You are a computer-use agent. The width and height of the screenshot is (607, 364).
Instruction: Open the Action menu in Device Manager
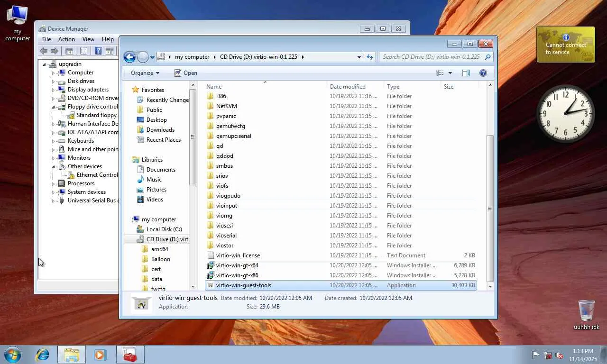(x=66, y=39)
